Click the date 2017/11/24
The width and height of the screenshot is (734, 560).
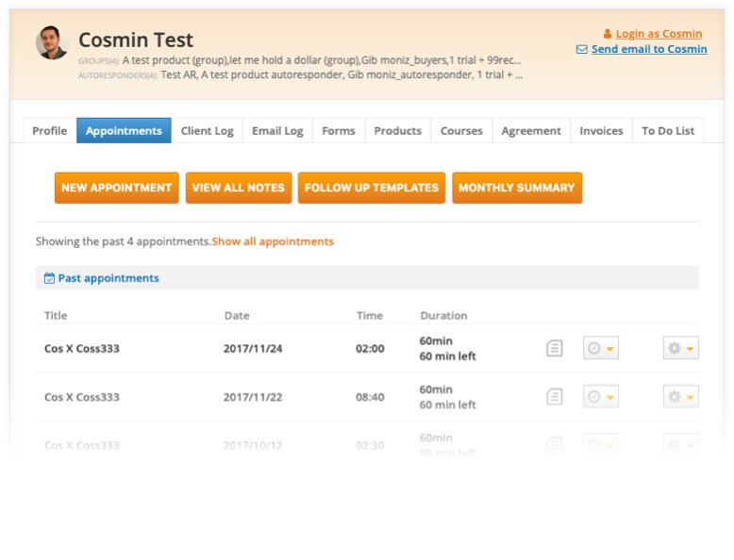(x=253, y=349)
